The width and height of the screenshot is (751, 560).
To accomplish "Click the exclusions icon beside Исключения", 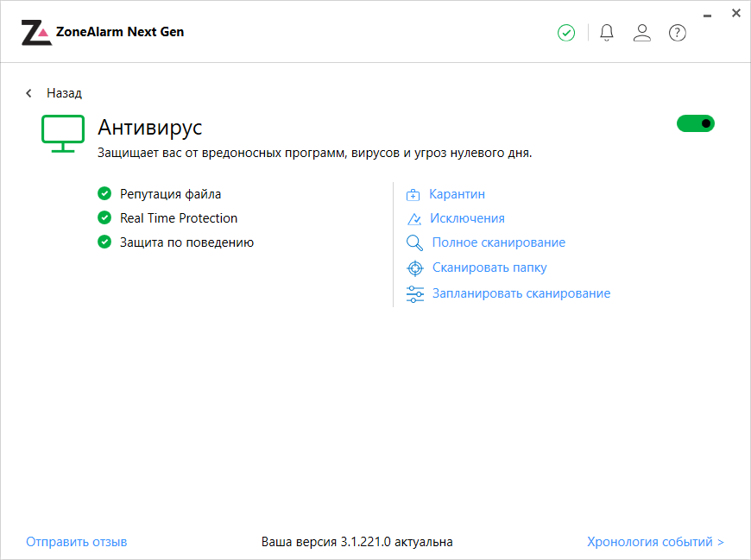I will (413, 218).
